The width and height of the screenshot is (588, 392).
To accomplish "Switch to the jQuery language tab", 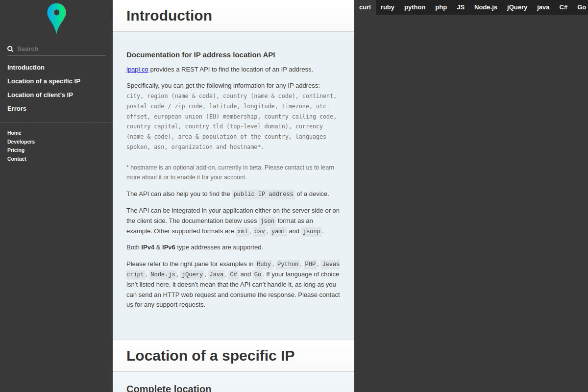I will (x=517, y=7).
